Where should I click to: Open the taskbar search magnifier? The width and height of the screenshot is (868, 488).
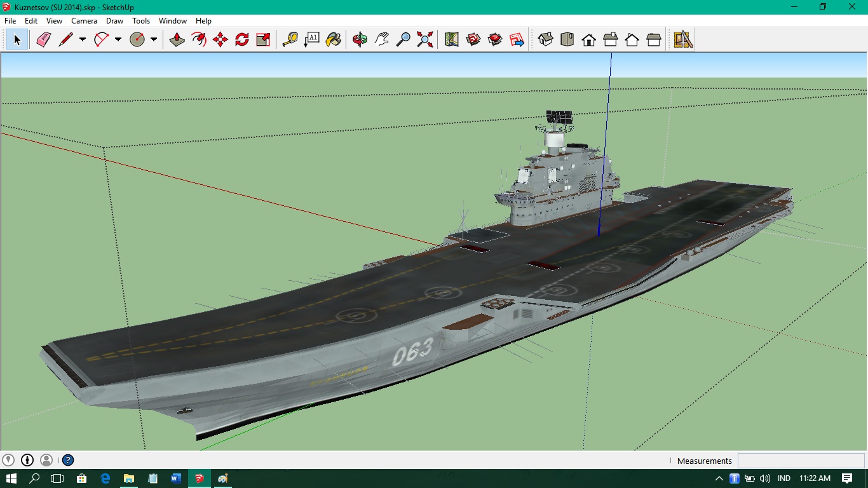tap(34, 478)
